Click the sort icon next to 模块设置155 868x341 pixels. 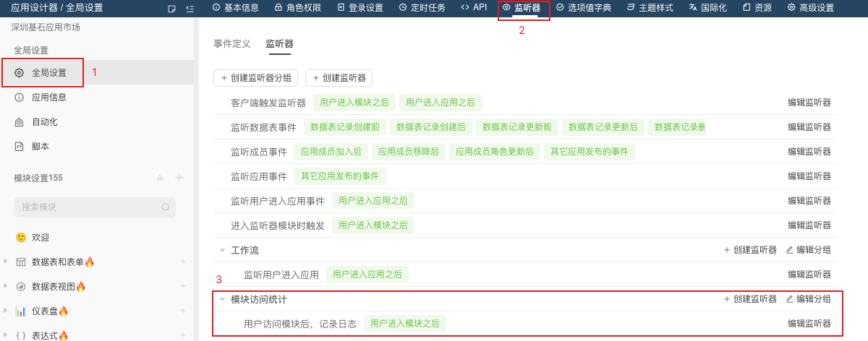tap(160, 178)
